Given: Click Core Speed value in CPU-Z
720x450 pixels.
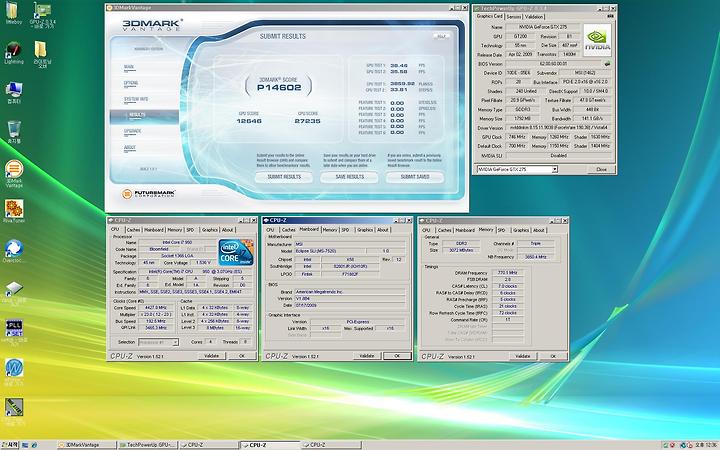Looking at the screenshot, I should (x=156, y=308).
